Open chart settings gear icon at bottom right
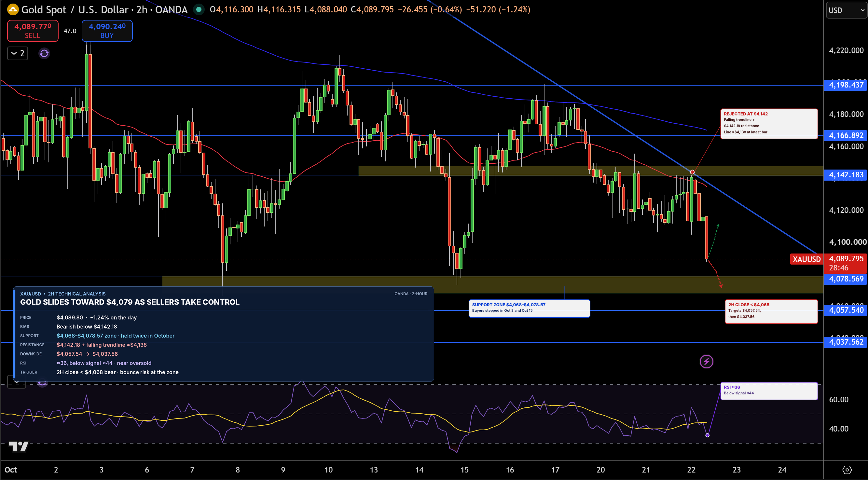This screenshot has width=868, height=480. [x=847, y=470]
